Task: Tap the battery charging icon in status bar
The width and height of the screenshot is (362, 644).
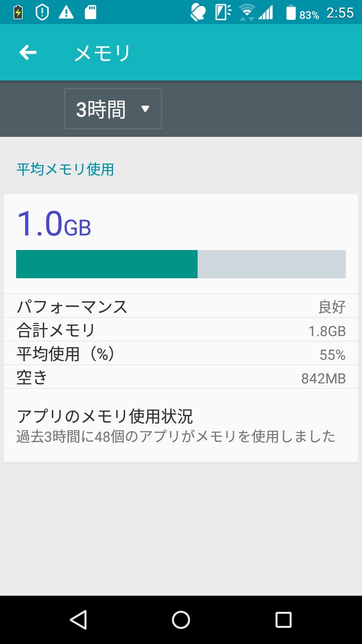Action: click(18, 13)
